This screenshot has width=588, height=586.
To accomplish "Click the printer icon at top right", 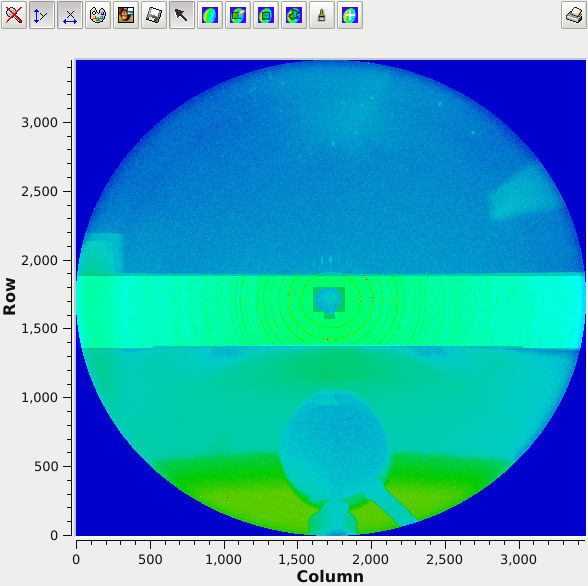I will (574, 15).
